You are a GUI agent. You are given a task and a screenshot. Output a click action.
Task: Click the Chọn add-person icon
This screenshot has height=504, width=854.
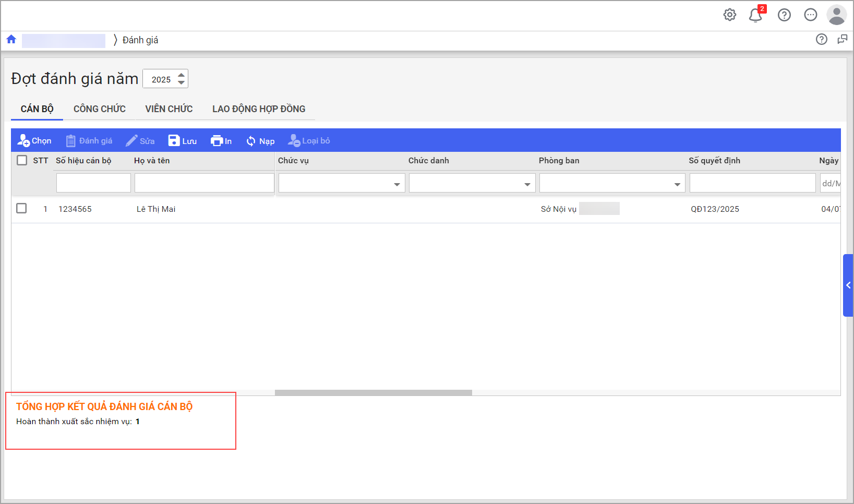click(x=23, y=141)
